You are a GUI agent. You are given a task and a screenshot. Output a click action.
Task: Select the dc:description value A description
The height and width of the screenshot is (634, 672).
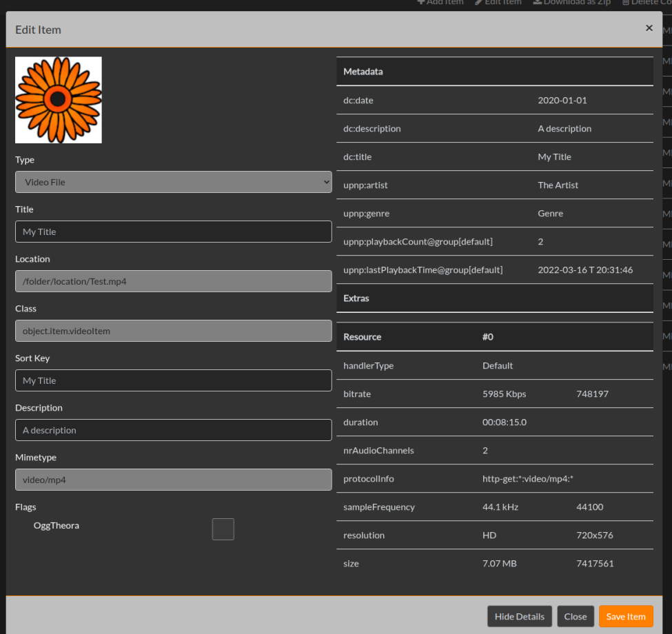point(564,128)
